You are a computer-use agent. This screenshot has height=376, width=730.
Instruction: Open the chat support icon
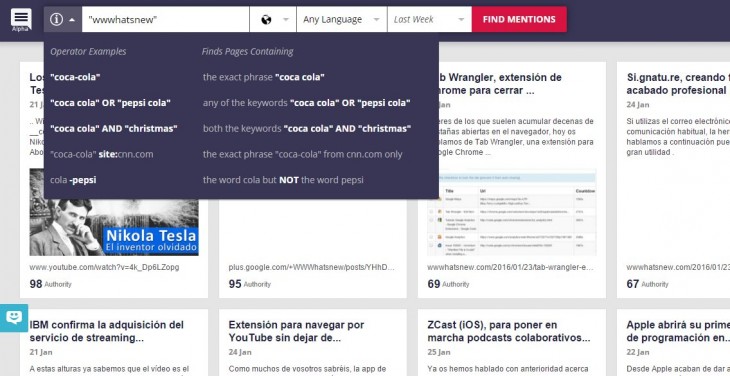pyautogui.click(x=14, y=318)
